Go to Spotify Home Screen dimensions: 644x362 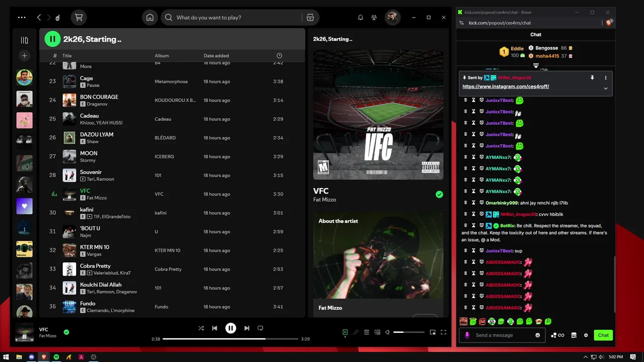pyautogui.click(x=150, y=17)
